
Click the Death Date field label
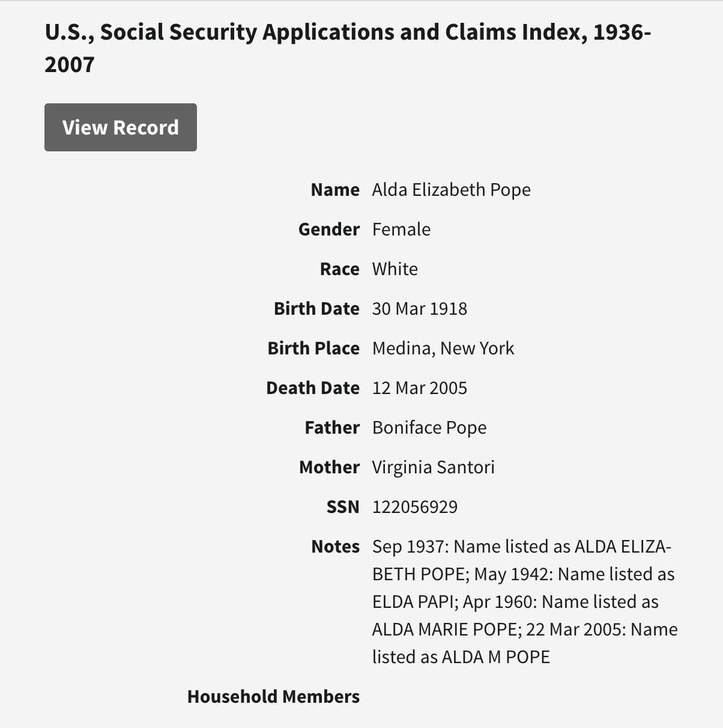(x=313, y=388)
